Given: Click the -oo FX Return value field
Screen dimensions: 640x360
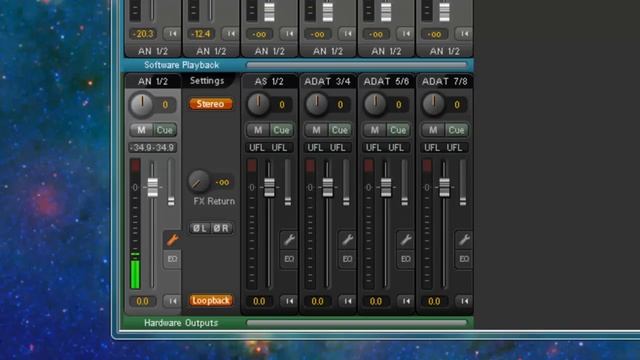Looking at the screenshot, I should 222,182.
